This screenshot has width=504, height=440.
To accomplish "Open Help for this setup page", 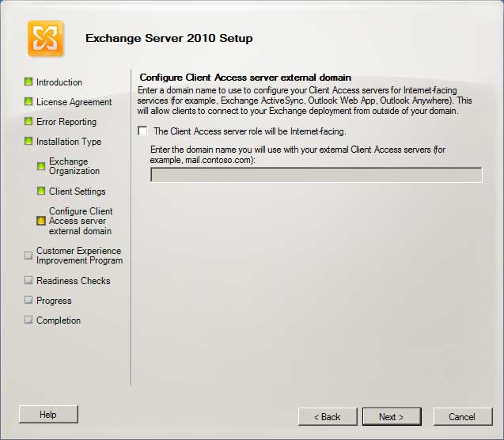I will coord(48,414).
